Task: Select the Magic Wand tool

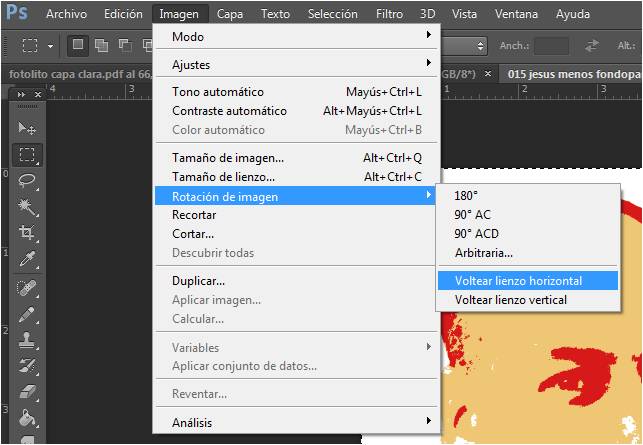Action: point(27,207)
